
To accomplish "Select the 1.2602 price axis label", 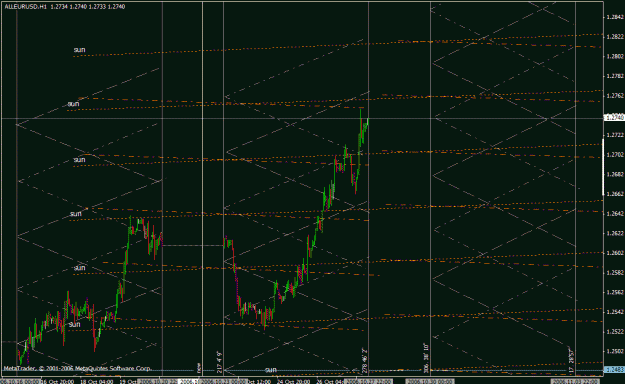I will (x=614, y=253).
